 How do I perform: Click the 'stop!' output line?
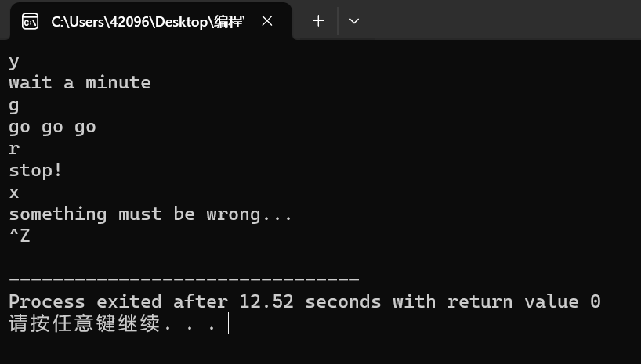click(x=35, y=171)
